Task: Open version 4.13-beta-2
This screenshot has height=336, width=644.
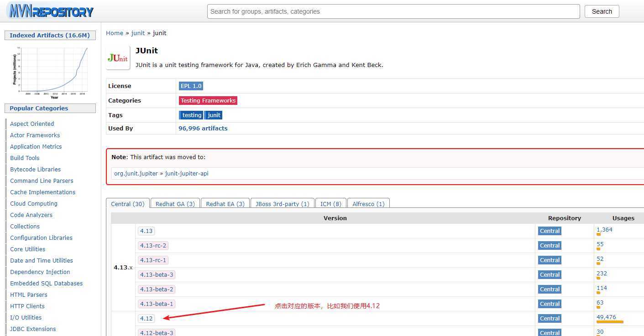Action: pos(157,289)
